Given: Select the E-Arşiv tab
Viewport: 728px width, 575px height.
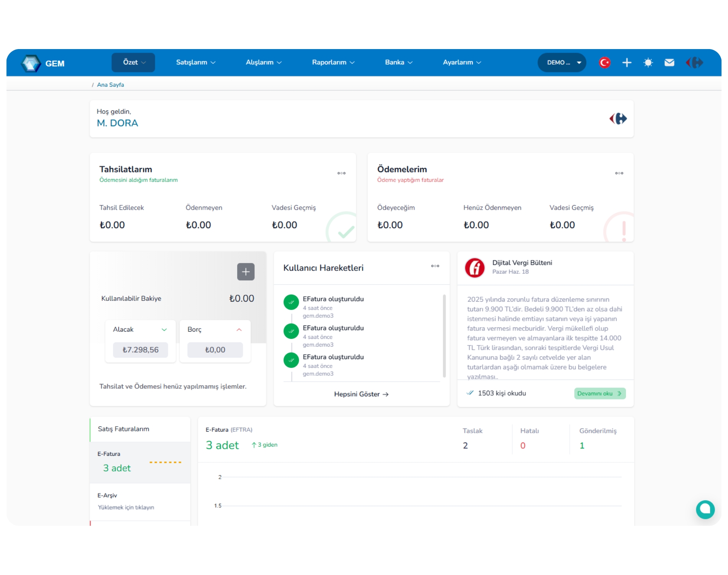Looking at the screenshot, I should [x=140, y=501].
